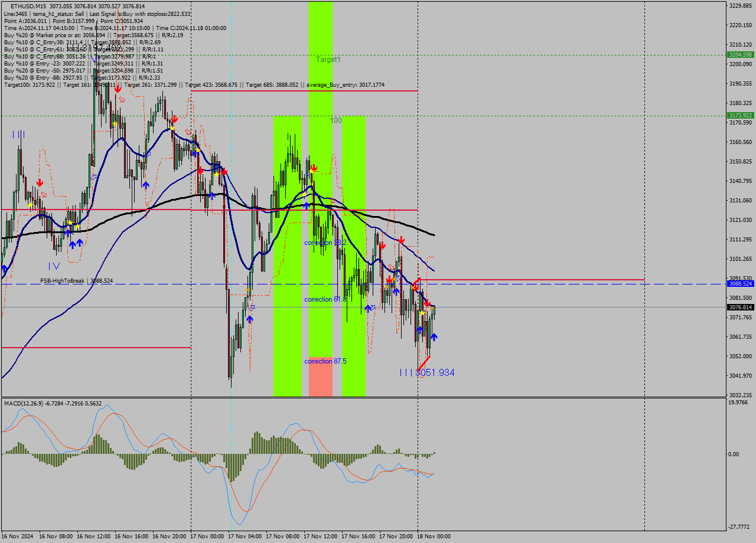Click the 'FSB-HighToBreak | 3088.524' label
Image resolution: width=756 pixels, height=543 pixels.
click(x=76, y=281)
